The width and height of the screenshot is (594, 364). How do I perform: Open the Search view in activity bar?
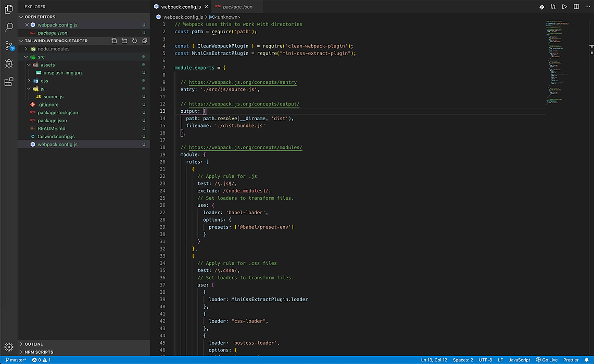9,27
